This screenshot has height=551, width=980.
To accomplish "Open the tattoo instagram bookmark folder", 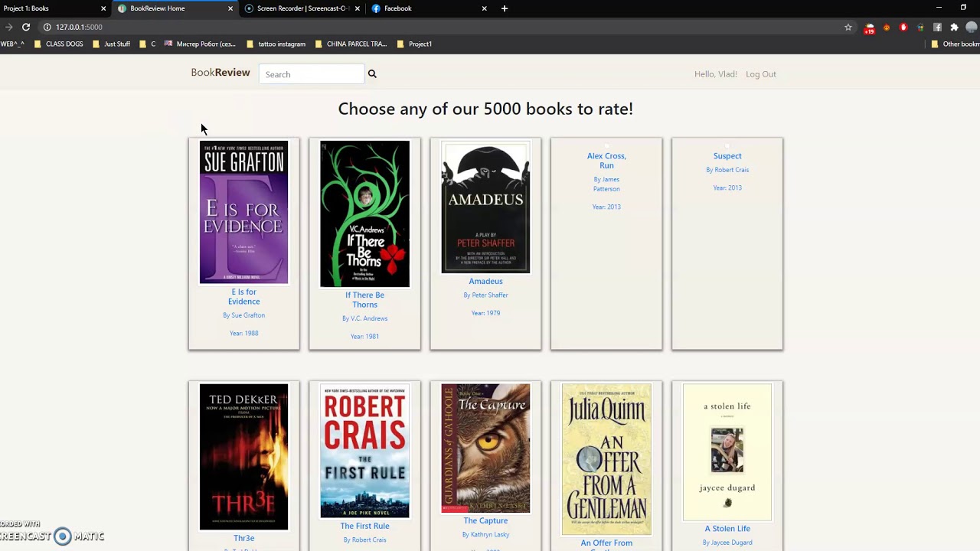I will click(276, 44).
